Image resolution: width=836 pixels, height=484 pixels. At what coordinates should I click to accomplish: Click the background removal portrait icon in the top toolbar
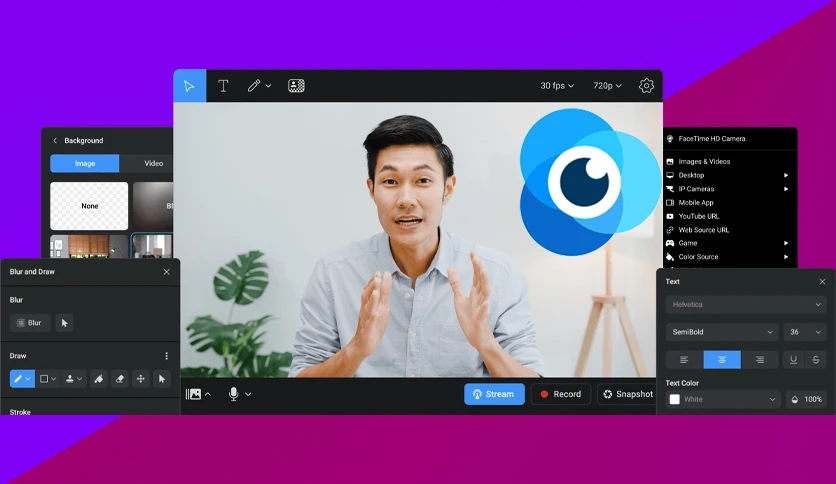point(296,86)
